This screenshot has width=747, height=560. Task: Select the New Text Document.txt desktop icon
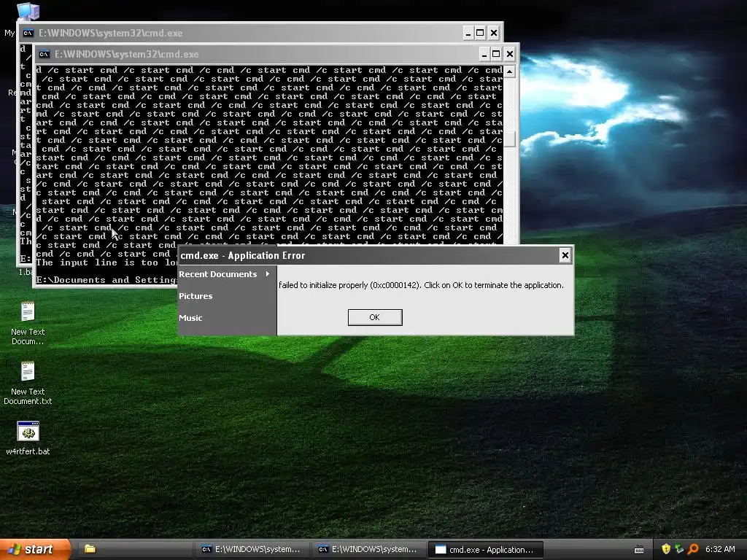(x=28, y=384)
